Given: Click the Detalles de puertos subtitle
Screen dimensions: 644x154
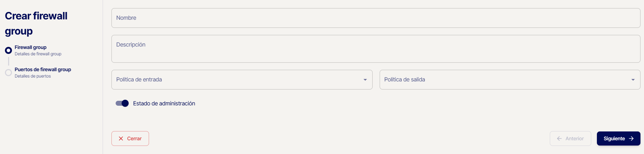Looking at the screenshot, I should [x=33, y=76].
